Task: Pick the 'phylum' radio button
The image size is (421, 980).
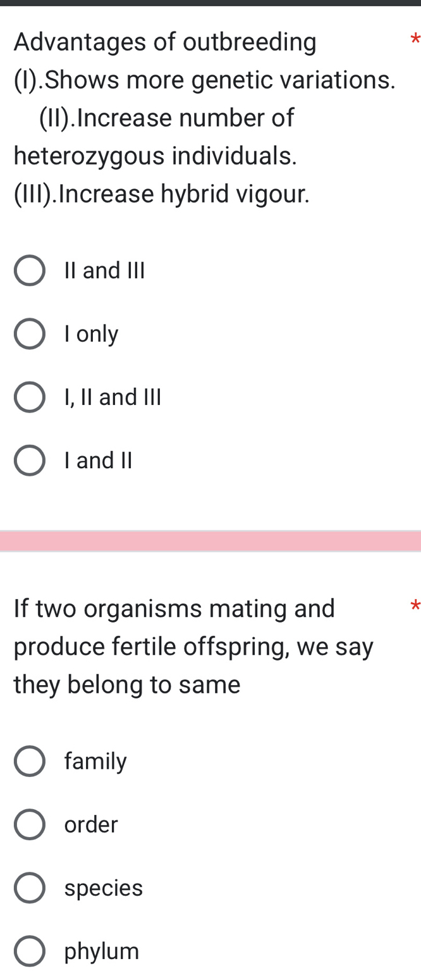Action: [x=29, y=951]
